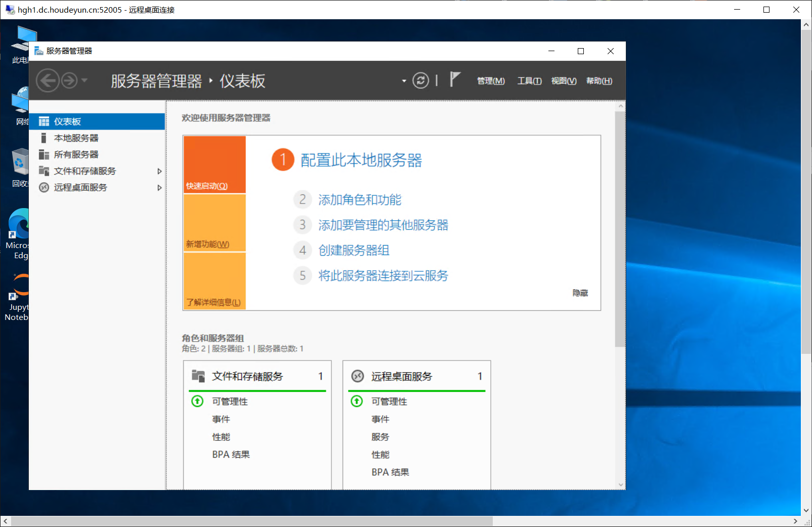Click the 配置此本地服务器 link

(361, 160)
